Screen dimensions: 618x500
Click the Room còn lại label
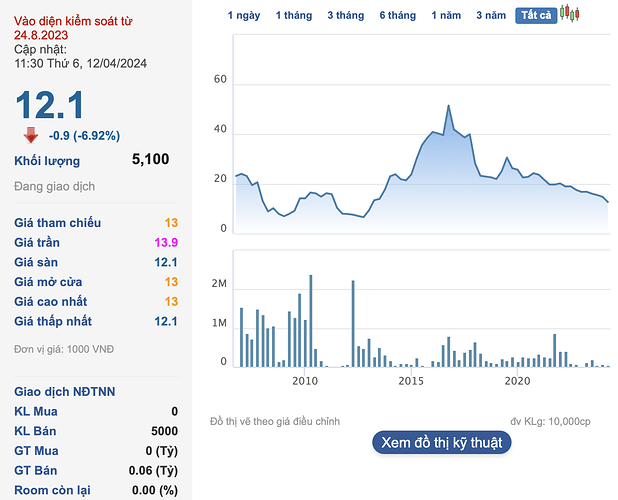[52, 490]
